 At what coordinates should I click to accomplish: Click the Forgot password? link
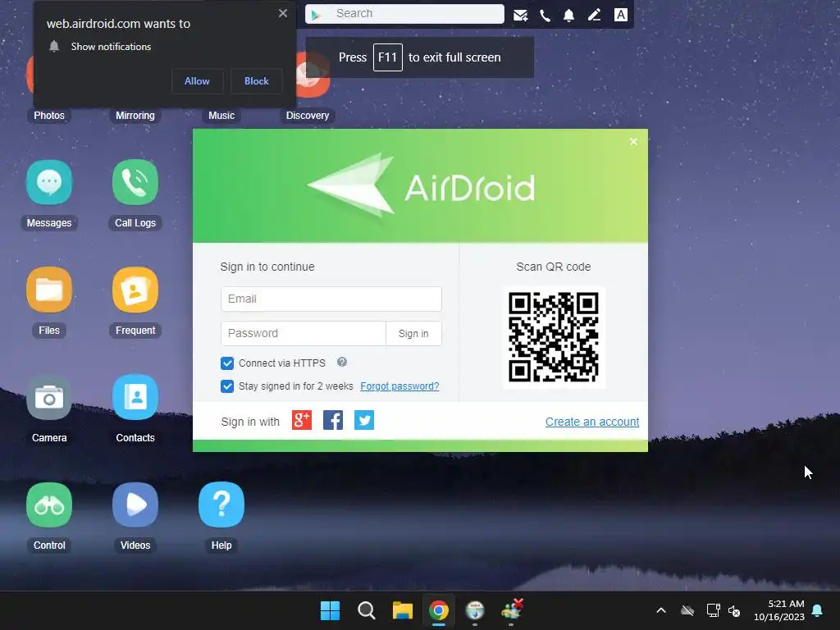point(399,386)
